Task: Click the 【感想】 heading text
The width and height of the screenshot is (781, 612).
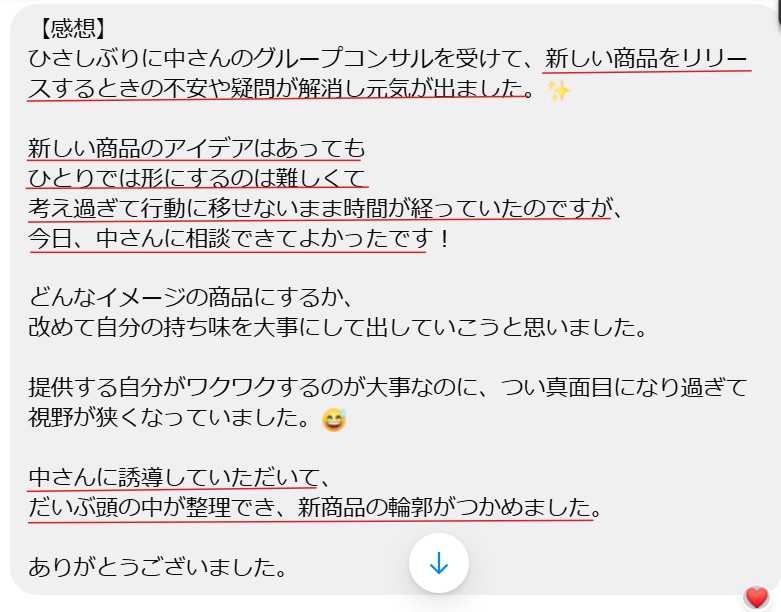Action: pos(72,28)
